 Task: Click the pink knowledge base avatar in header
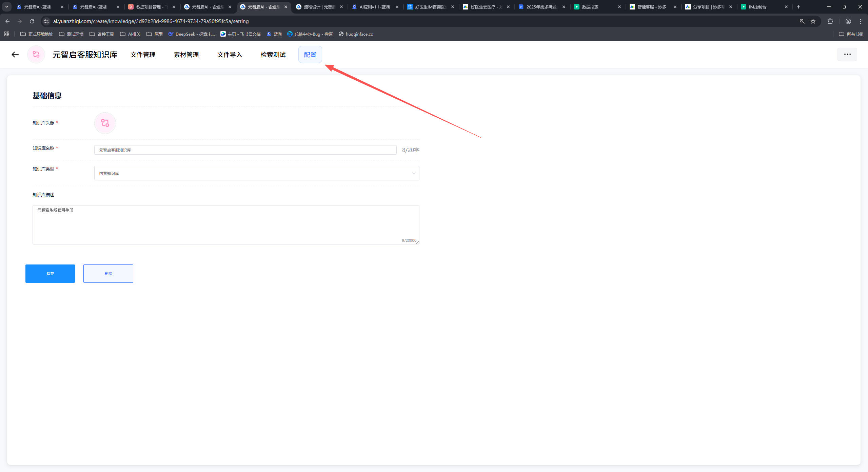pos(36,55)
